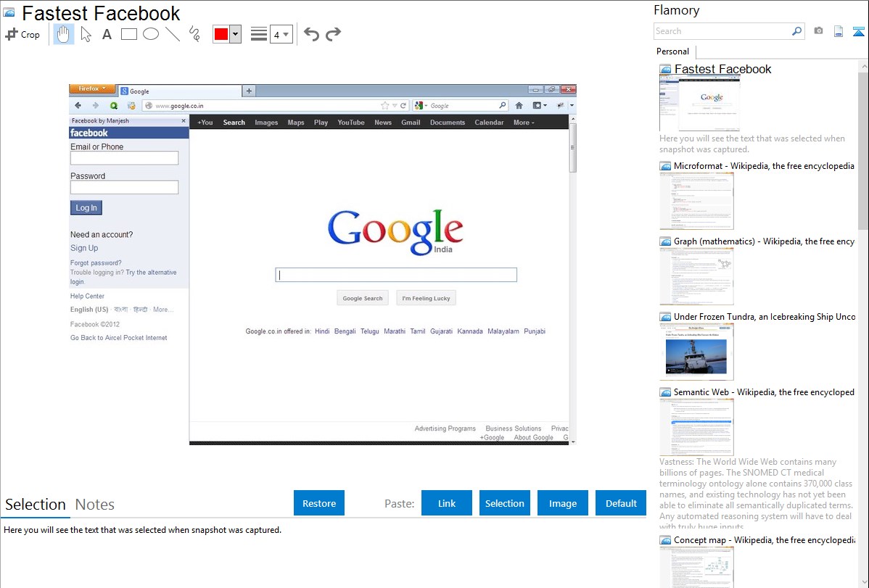Image resolution: width=869 pixels, height=588 pixels.
Task: Click the Restore button
Action: click(x=319, y=503)
